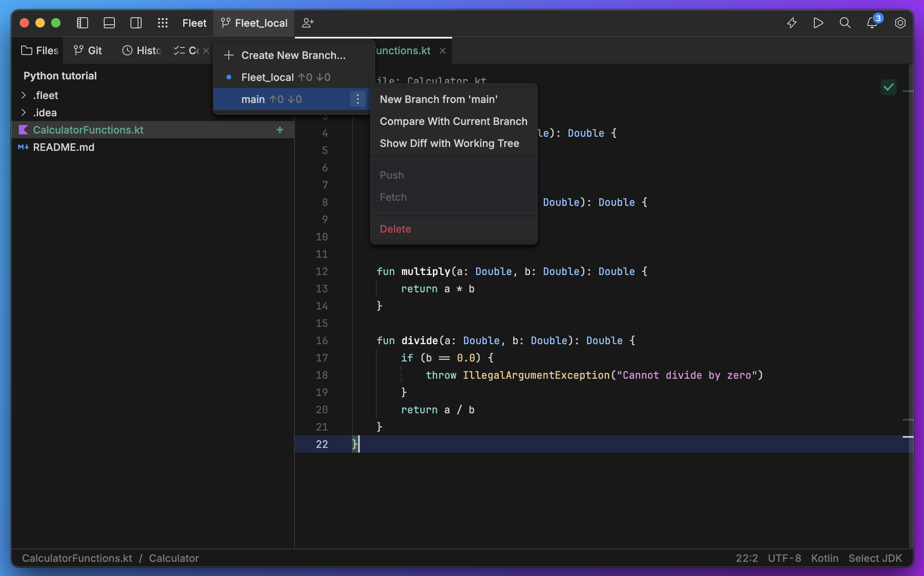This screenshot has width=924, height=576.
Task: Click the Fleet_local branch selector
Action: pyautogui.click(x=254, y=23)
